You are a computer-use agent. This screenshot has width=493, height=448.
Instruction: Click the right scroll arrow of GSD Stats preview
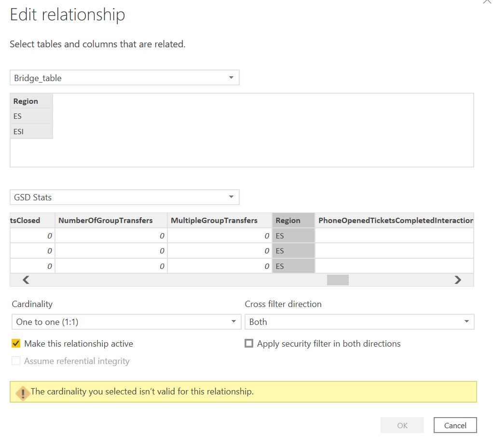tap(458, 280)
